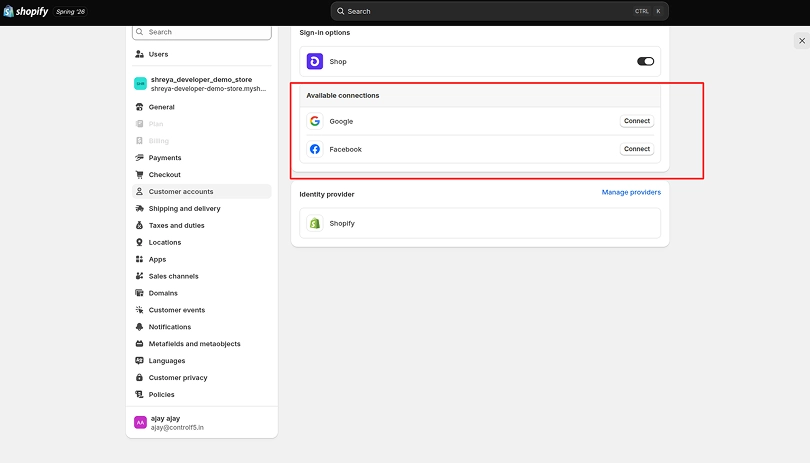Click the Notifications bell icon

(139, 327)
